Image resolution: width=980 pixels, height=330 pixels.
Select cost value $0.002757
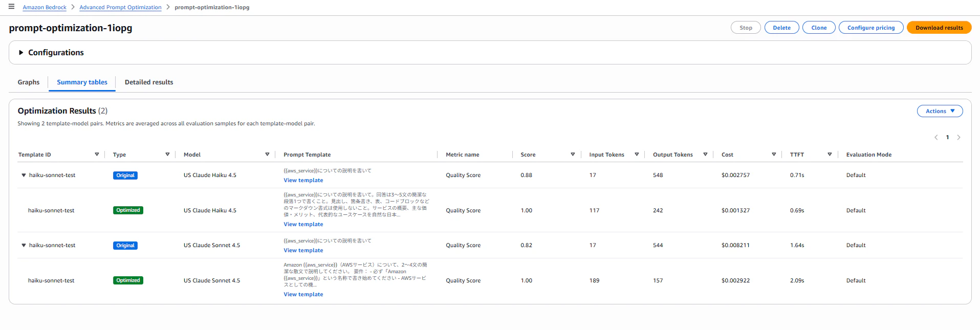(x=735, y=175)
